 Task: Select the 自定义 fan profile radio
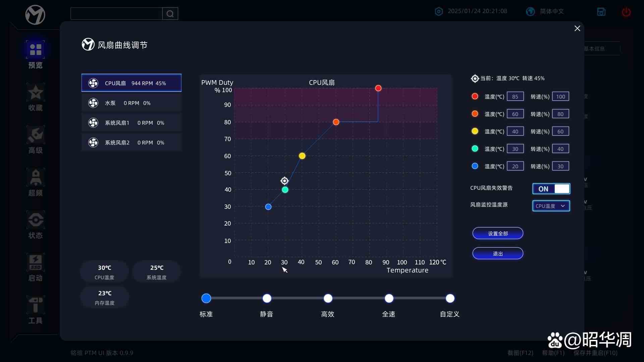click(450, 298)
